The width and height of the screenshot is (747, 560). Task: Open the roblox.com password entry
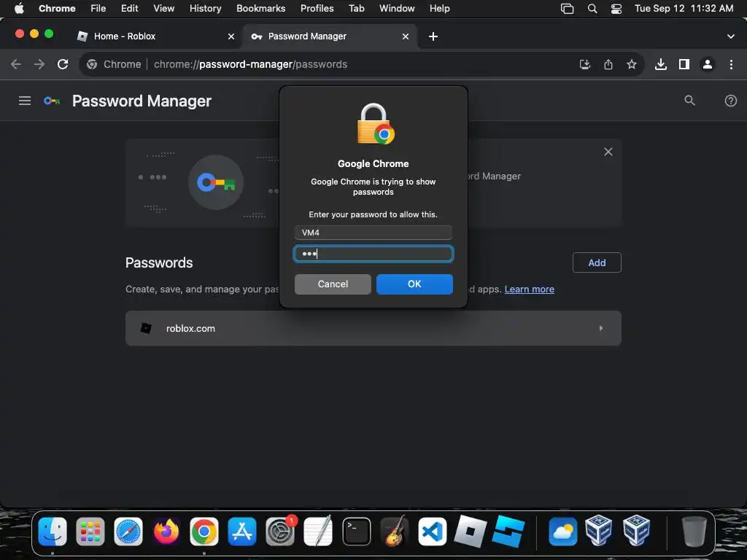click(x=373, y=328)
